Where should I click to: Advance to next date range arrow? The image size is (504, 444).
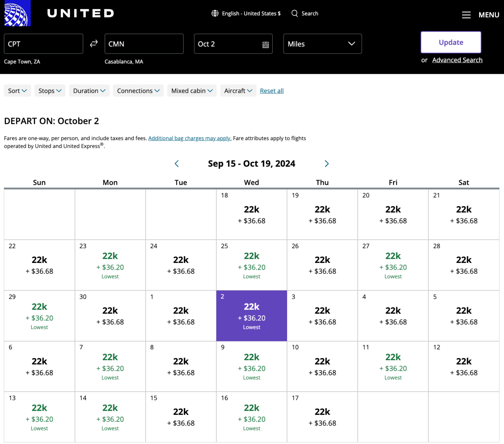point(327,164)
